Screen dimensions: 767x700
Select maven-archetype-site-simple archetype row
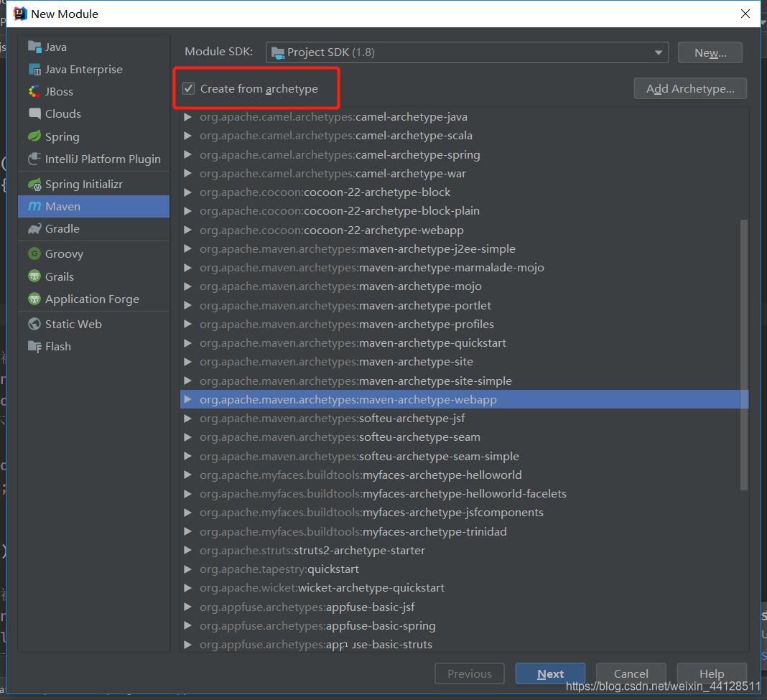(x=464, y=381)
